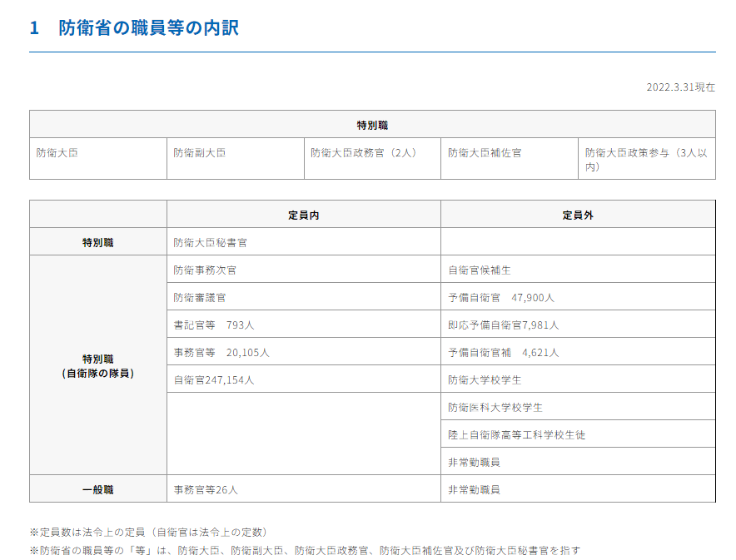Select the cell '防衛大臣補佐官'
736x560 pixels.
click(x=510, y=159)
